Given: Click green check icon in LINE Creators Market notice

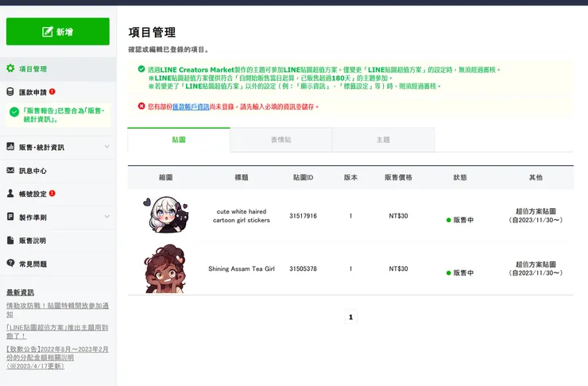Looking at the screenshot, I should 141,69.
